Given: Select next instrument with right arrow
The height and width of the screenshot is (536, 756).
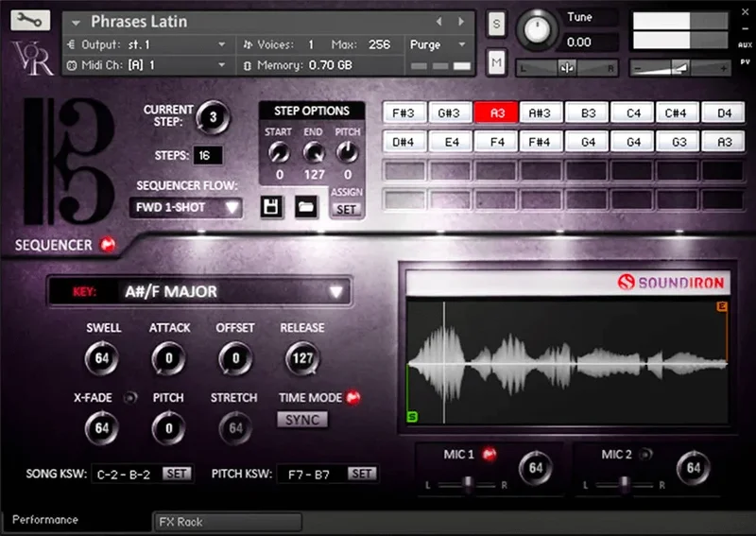Looking at the screenshot, I should click(x=461, y=21).
